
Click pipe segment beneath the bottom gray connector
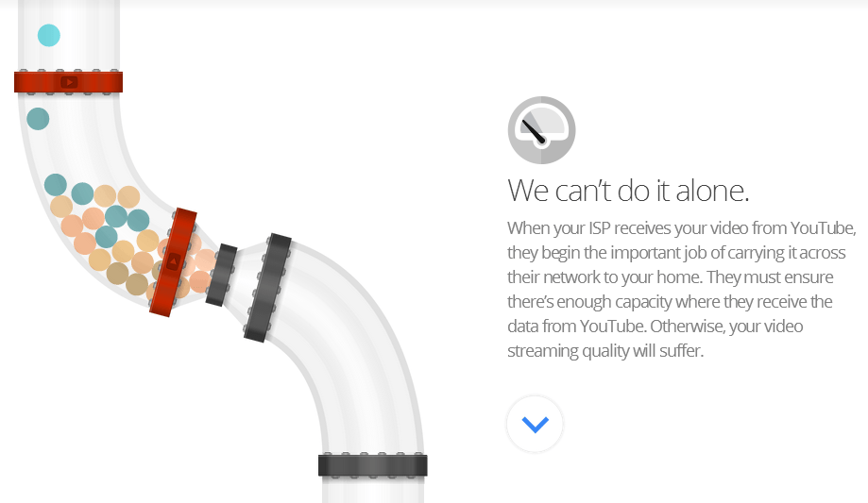(372, 490)
